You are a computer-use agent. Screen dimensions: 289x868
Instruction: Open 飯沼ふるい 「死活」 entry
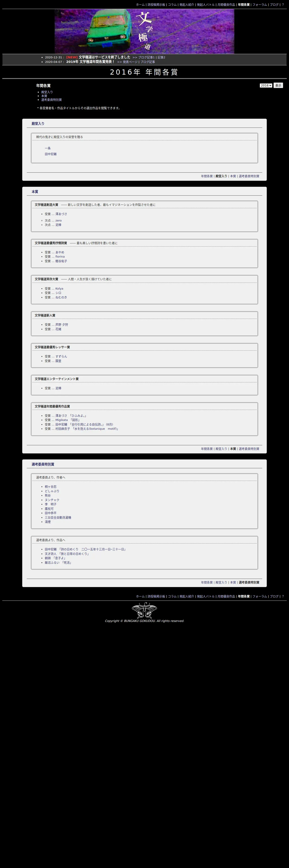click(59, 562)
